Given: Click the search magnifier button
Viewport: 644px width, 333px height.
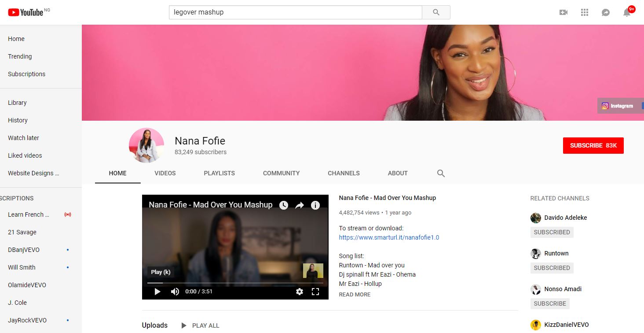Looking at the screenshot, I should click(436, 12).
